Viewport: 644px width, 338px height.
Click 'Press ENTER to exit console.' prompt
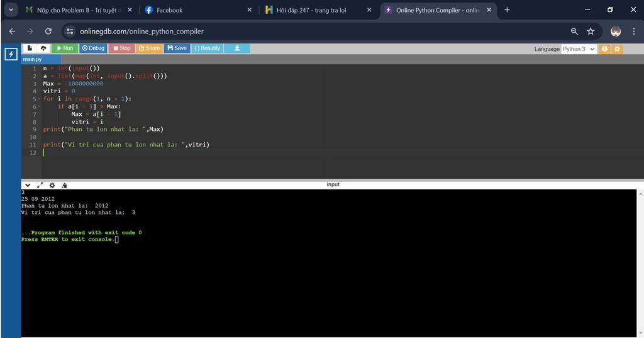click(x=68, y=239)
